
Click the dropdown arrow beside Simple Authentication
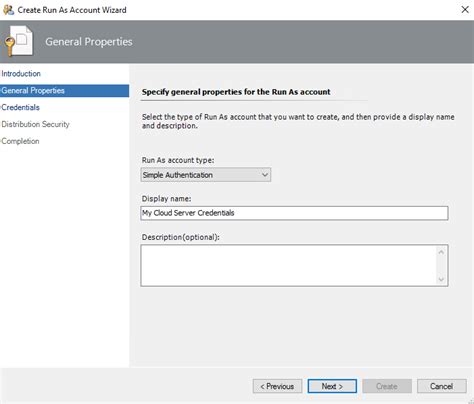(265, 175)
